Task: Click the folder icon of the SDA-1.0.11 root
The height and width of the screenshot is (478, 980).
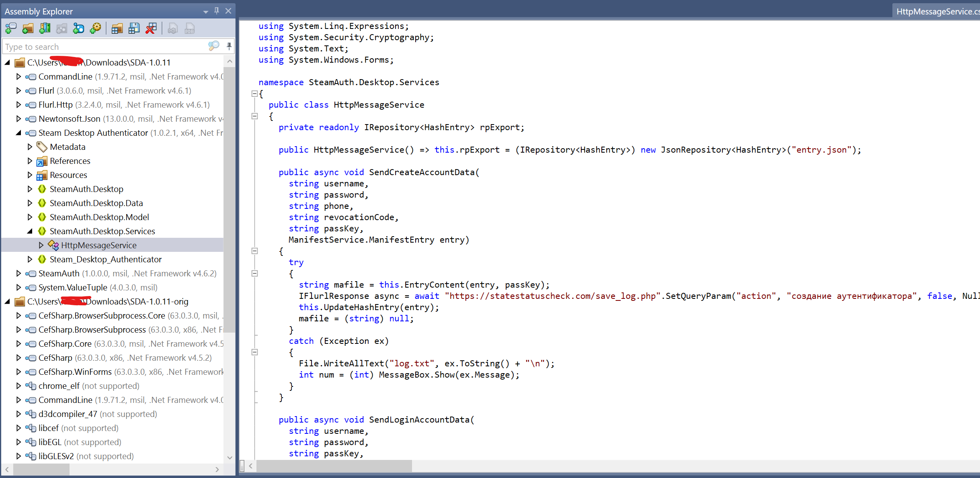Action: (x=20, y=63)
